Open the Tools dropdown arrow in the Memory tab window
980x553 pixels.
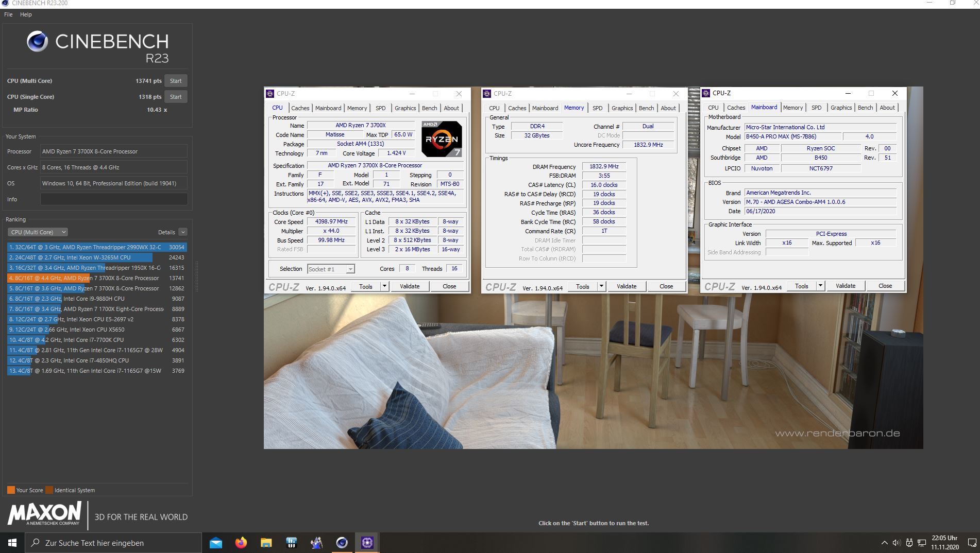[601, 286]
